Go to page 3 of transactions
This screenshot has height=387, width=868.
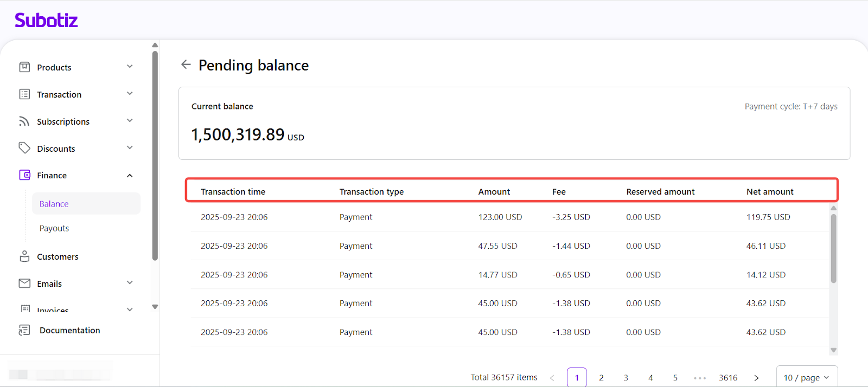point(626,377)
